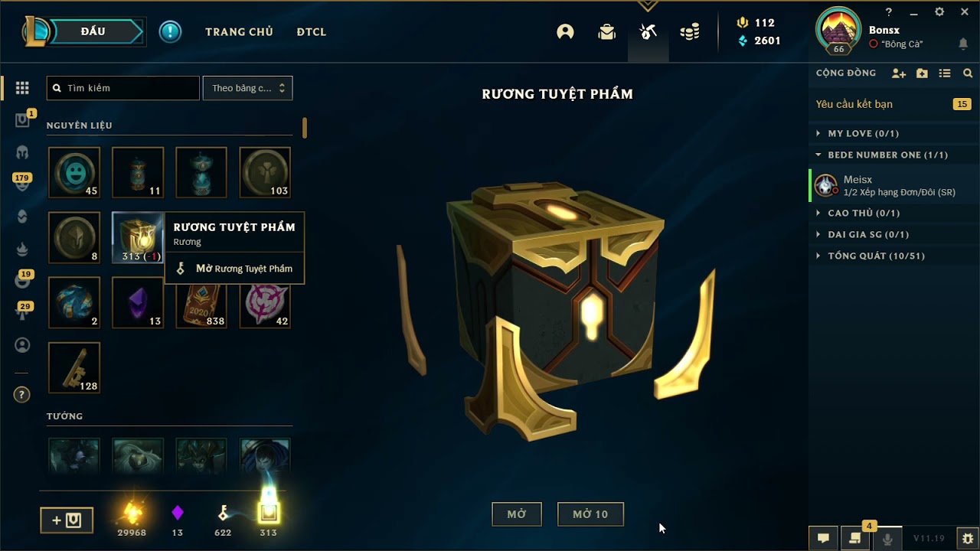Open settings gear at top right

939,12
